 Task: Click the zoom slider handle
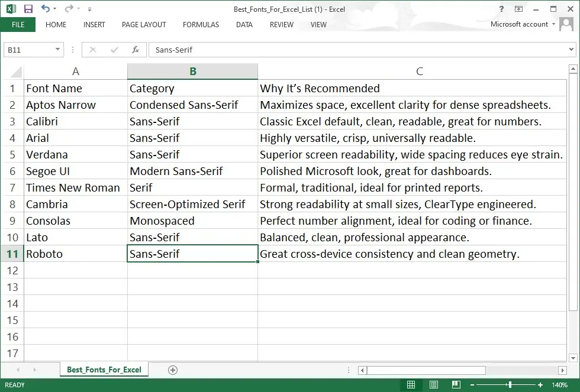pos(510,385)
